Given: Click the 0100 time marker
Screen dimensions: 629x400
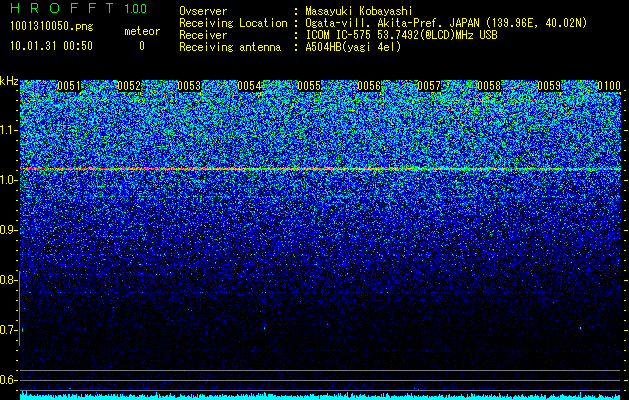Looking at the screenshot, I should click(609, 86).
